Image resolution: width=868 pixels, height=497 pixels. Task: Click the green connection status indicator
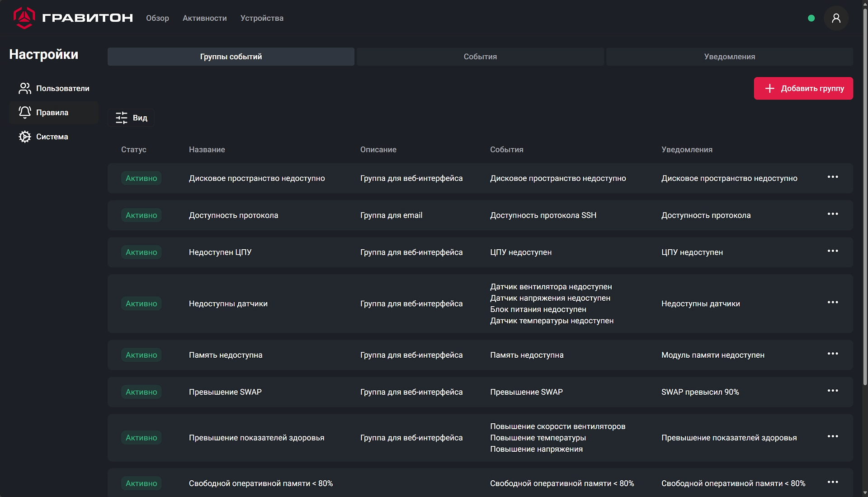pyautogui.click(x=811, y=18)
